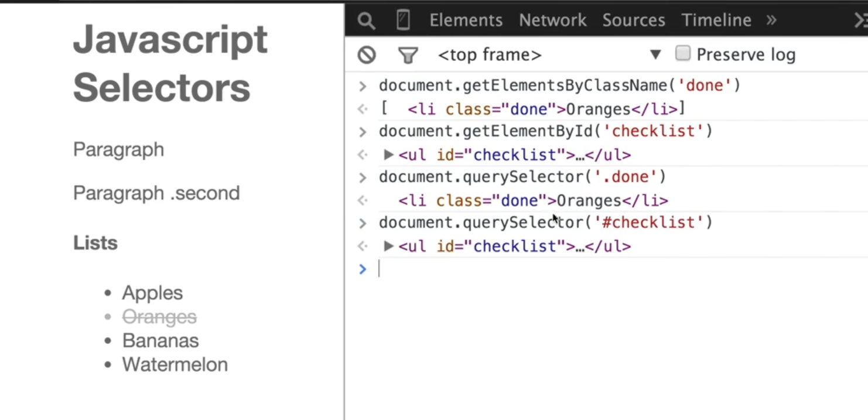Expand the ul checklist result under querySelector
The width and height of the screenshot is (868, 420).
click(388, 246)
